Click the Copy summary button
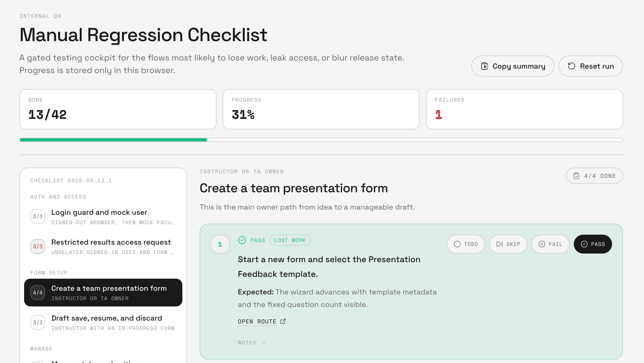 (512, 66)
